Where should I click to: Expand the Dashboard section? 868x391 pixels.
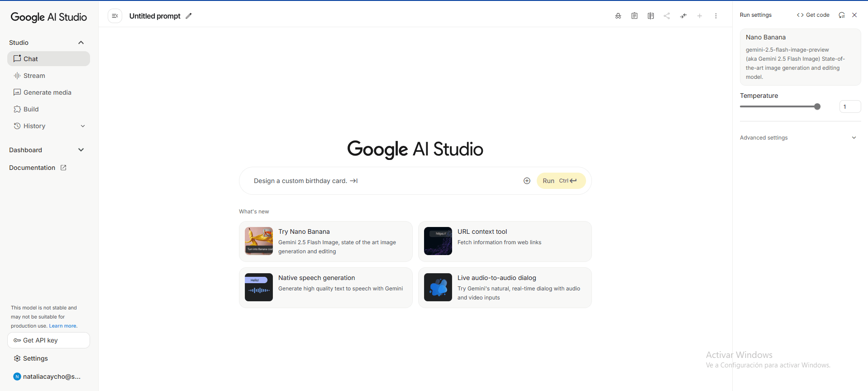pos(81,150)
